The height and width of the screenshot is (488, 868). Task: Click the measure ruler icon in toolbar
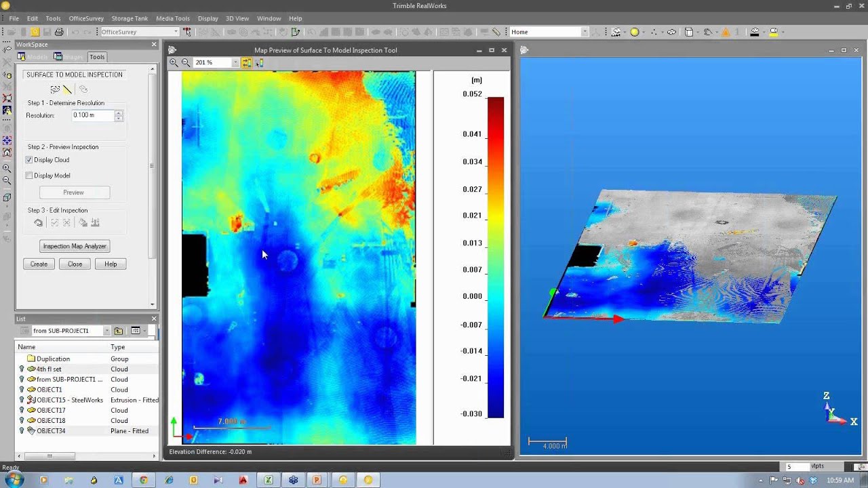click(x=496, y=32)
